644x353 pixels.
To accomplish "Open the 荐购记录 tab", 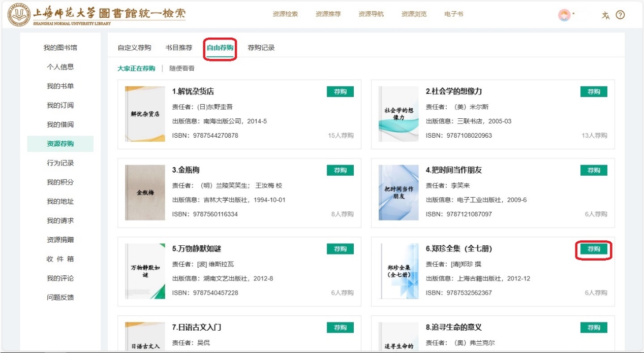I will click(261, 48).
